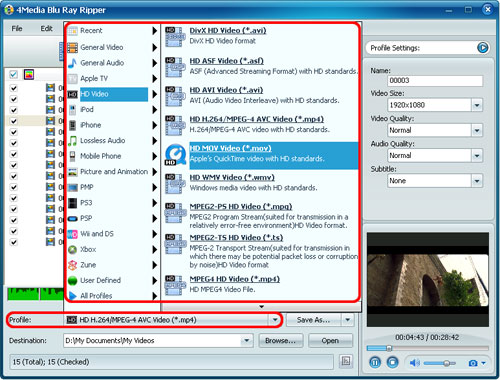Click the MPEG4 HD Video format icon
This screenshot has height=380, width=500.
(x=175, y=285)
